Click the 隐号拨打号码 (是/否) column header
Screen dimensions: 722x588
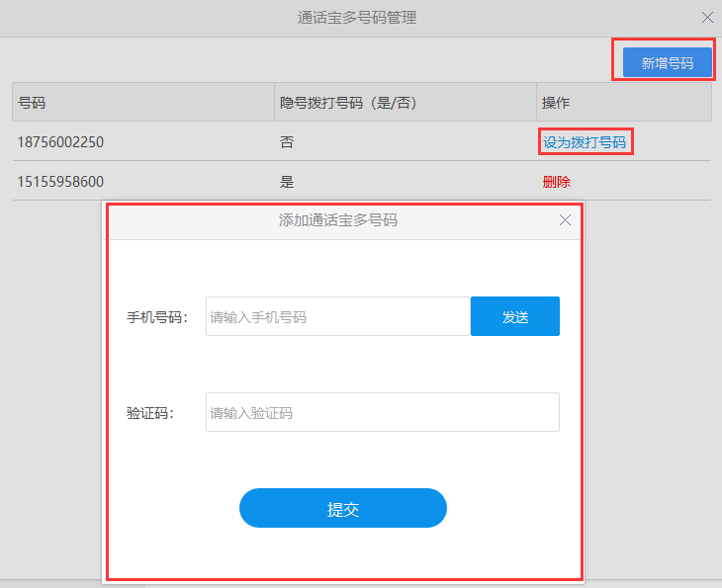[406, 102]
